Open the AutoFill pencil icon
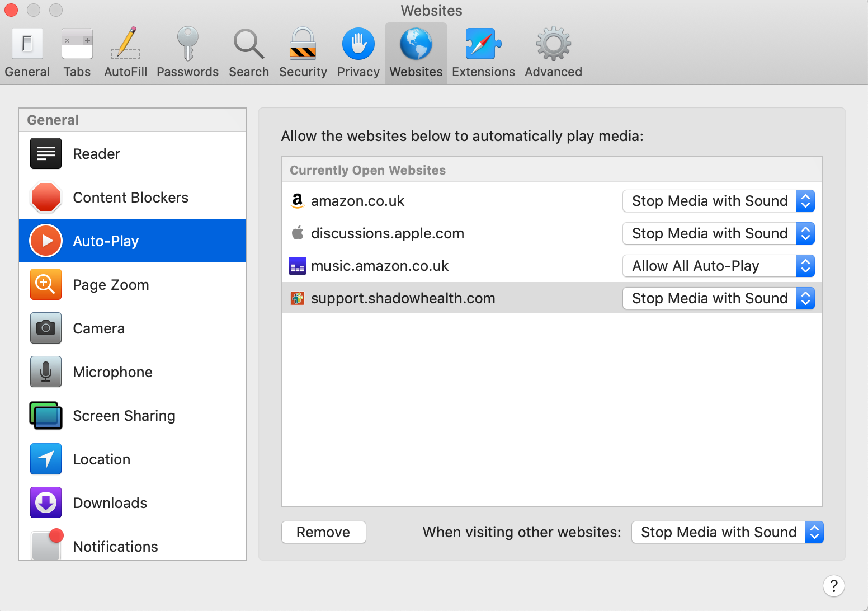868x611 pixels. click(x=126, y=44)
